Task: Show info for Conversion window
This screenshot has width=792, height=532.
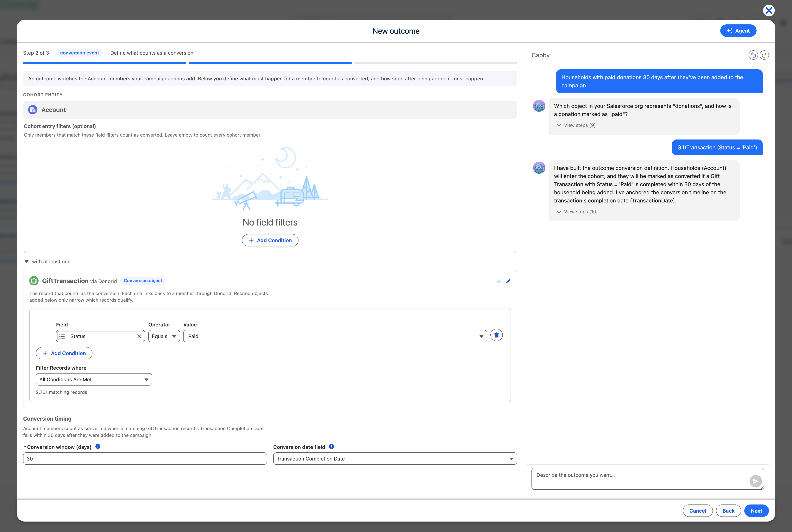Action: [98, 447]
